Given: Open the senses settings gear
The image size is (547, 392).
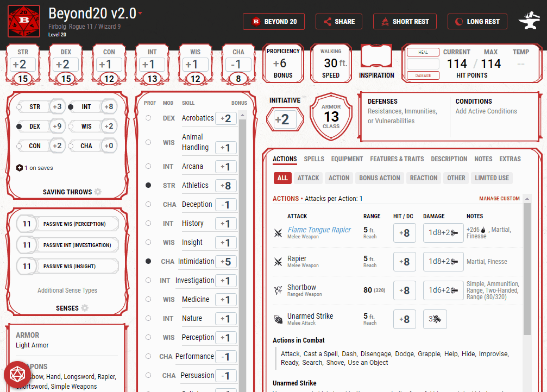Looking at the screenshot, I should click(85, 308).
